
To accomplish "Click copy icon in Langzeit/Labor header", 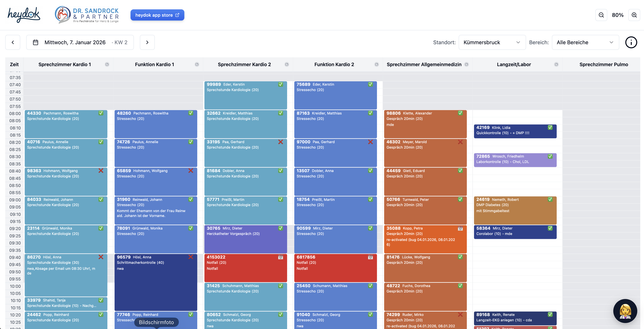I will click(x=556, y=64).
